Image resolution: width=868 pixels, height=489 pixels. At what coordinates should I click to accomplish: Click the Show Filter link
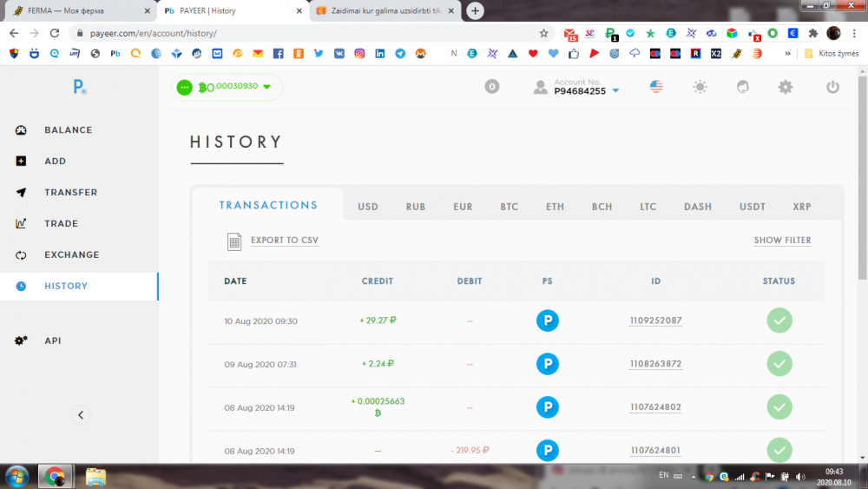coord(782,241)
